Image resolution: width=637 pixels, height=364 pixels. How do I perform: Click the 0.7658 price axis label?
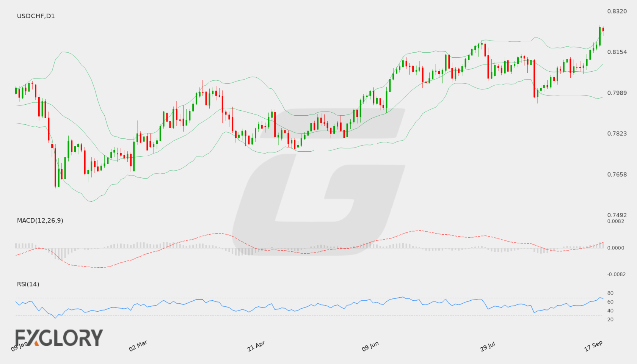click(x=617, y=174)
